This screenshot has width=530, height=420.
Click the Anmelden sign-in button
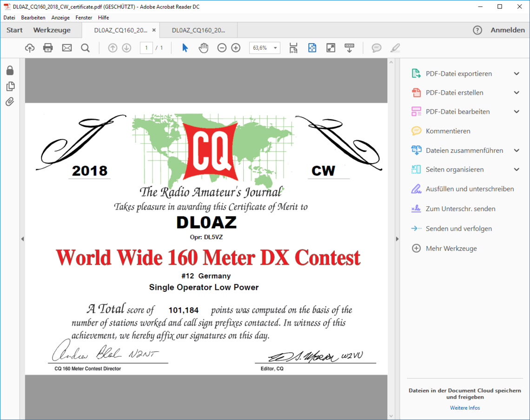[x=508, y=30]
